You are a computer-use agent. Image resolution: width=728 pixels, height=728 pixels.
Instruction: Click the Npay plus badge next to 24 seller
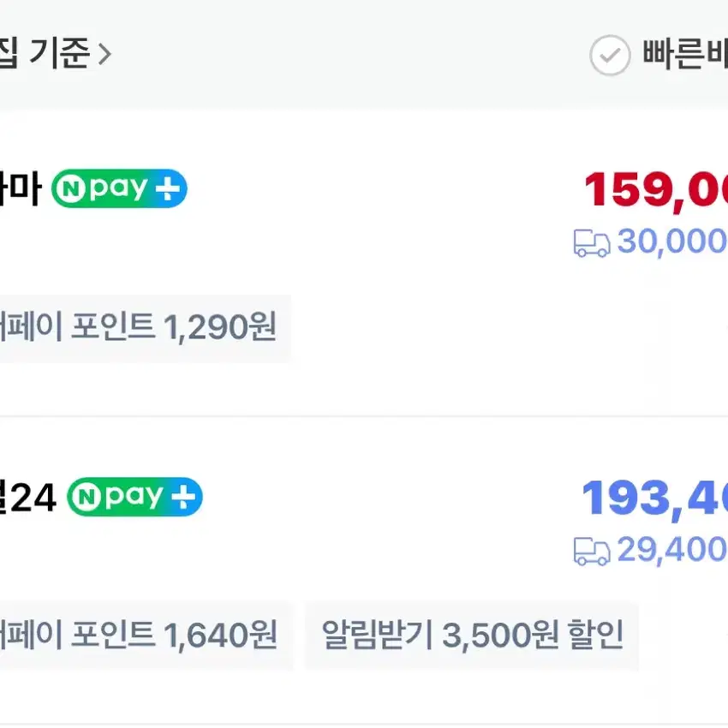[134, 497]
